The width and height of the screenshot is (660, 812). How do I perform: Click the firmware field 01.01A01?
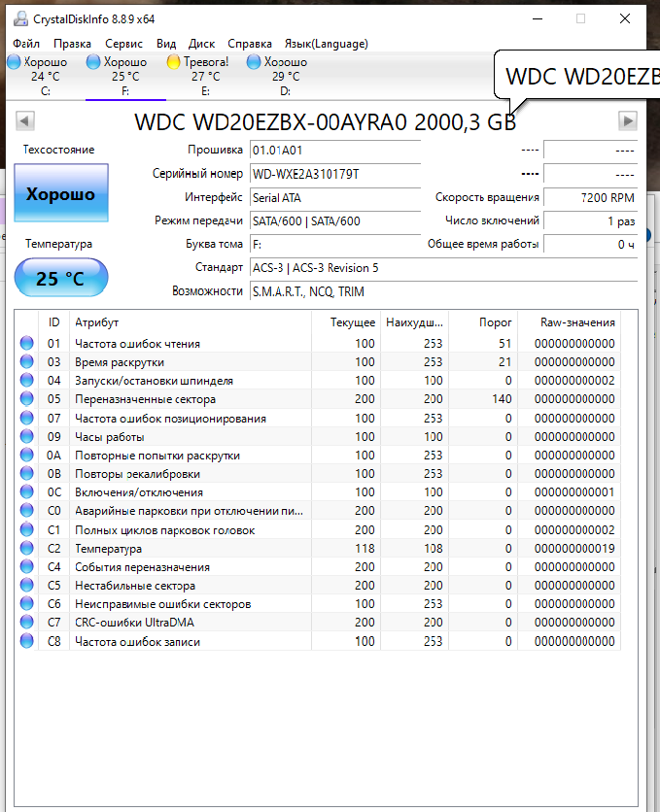(x=335, y=151)
